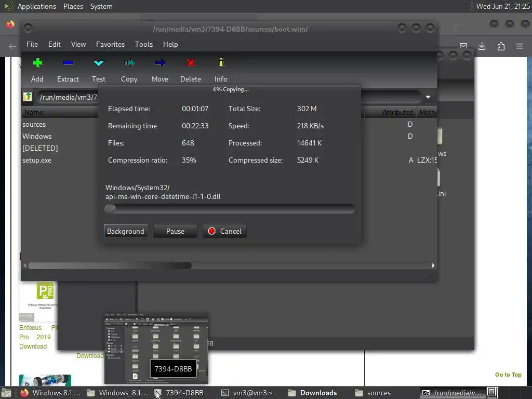
Task: Pause the copying operation
Action: point(175,231)
